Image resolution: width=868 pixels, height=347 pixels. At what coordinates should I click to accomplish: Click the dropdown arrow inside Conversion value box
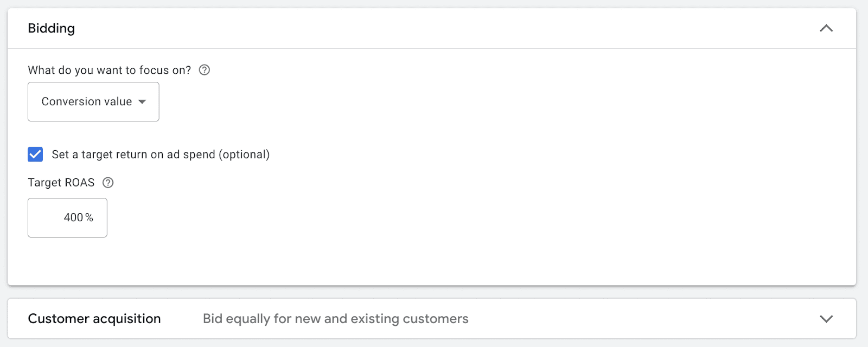tap(142, 101)
